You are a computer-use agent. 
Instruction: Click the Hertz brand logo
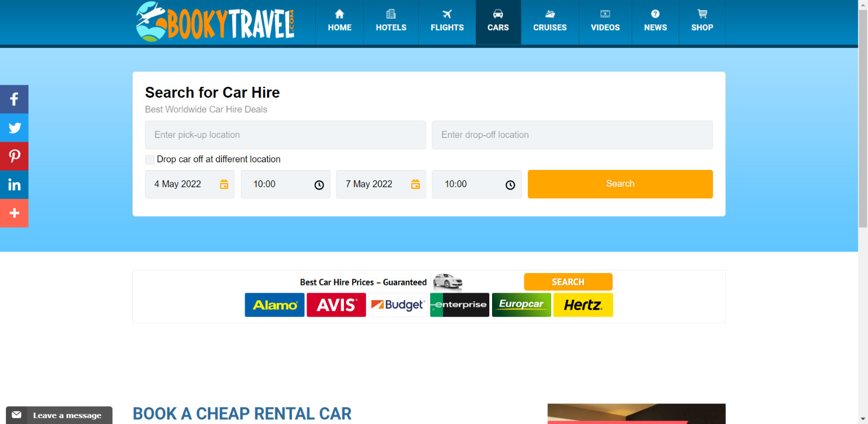(x=583, y=305)
